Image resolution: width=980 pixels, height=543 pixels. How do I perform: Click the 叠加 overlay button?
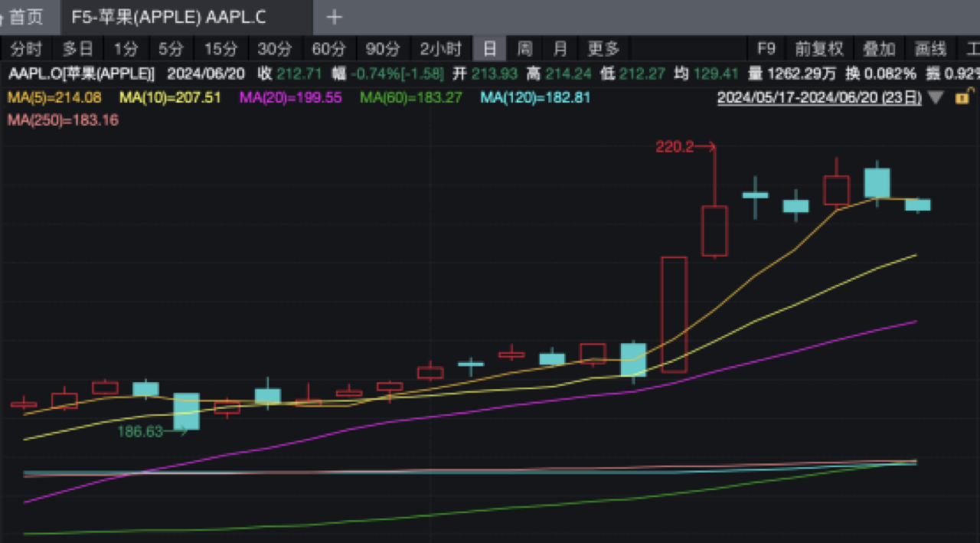click(879, 49)
